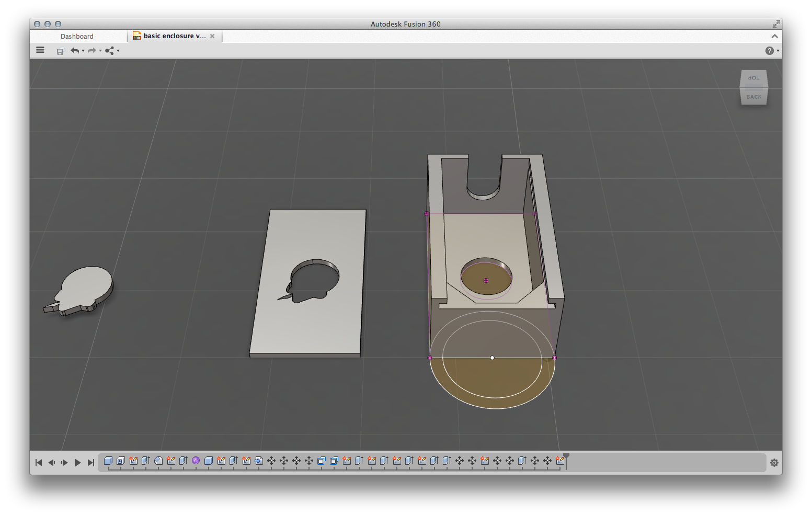Select the extrude feature just before chamfer icon
812x516 pixels.
[x=146, y=461]
